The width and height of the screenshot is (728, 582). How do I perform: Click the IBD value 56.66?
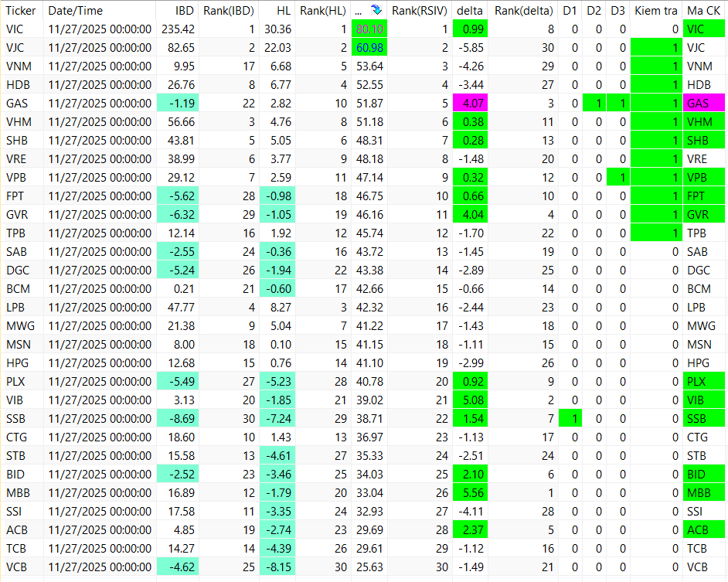pos(181,121)
